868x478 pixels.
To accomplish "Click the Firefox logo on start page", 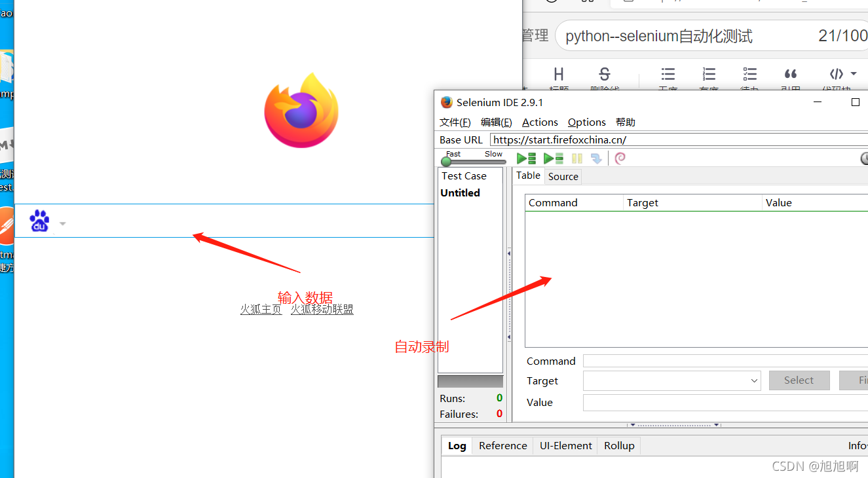I will click(301, 110).
